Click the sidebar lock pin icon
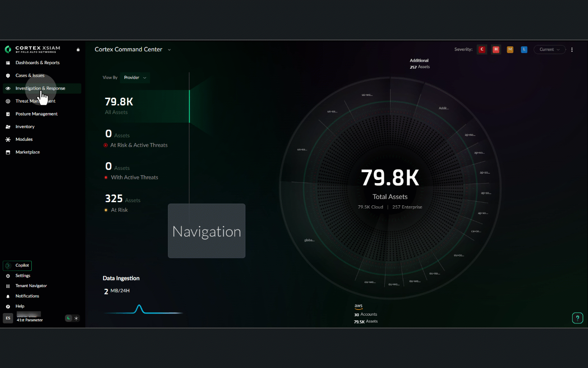The image size is (588, 368). pyautogui.click(x=78, y=50)
